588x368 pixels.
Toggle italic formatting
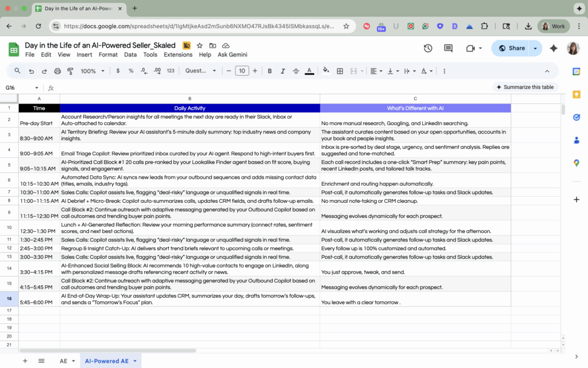pyautogui.click(x=283, y=71)
